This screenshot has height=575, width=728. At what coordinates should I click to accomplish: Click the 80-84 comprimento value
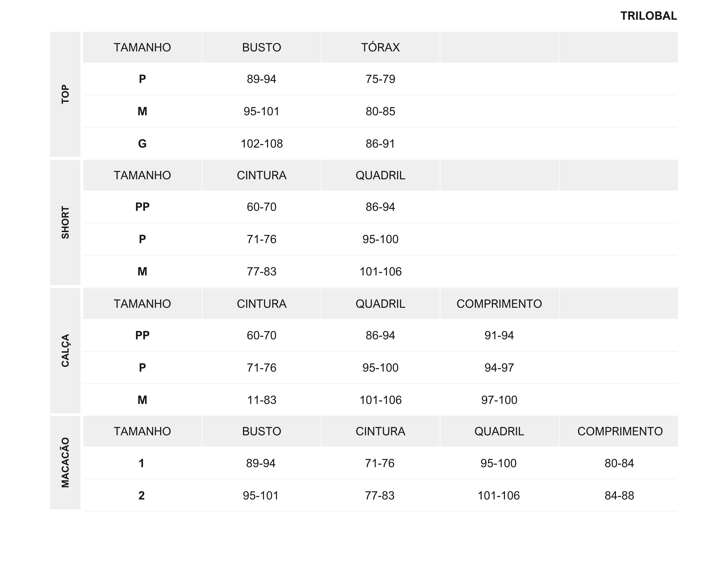click(x=619, y=463)
